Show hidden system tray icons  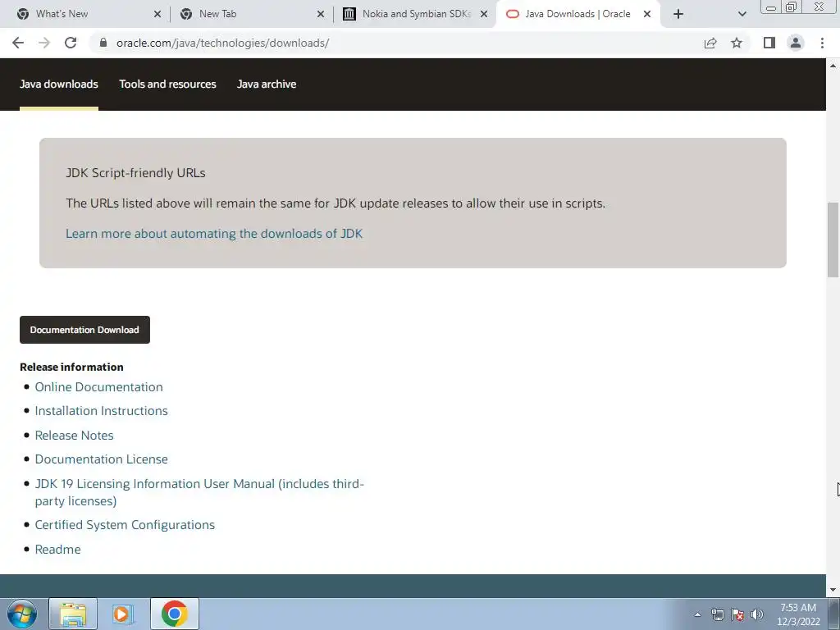coord(697,614)
